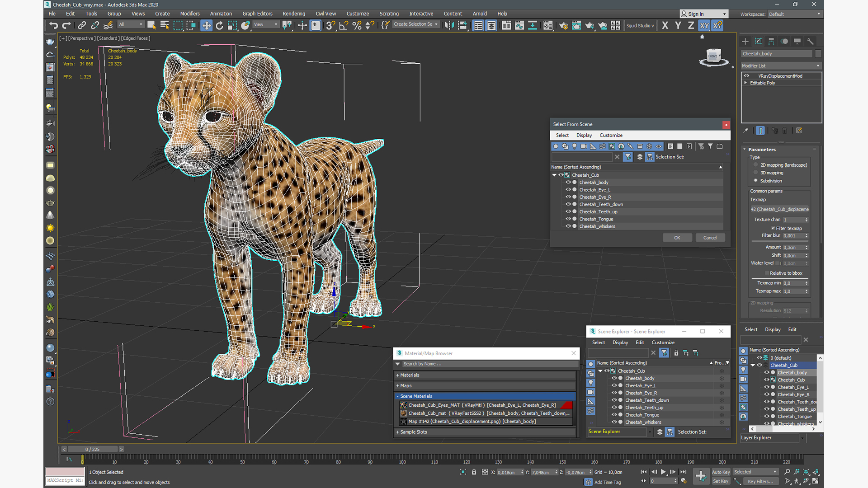Viewport: 868px width, 488px height.
Task: Open the Modifiers menu
Action: [190, 14]
